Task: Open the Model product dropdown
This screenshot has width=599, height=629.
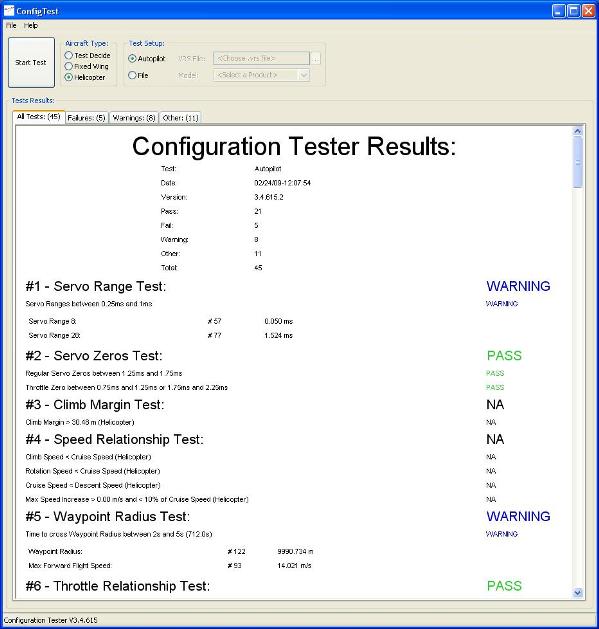Action: (x=261, y=75)
